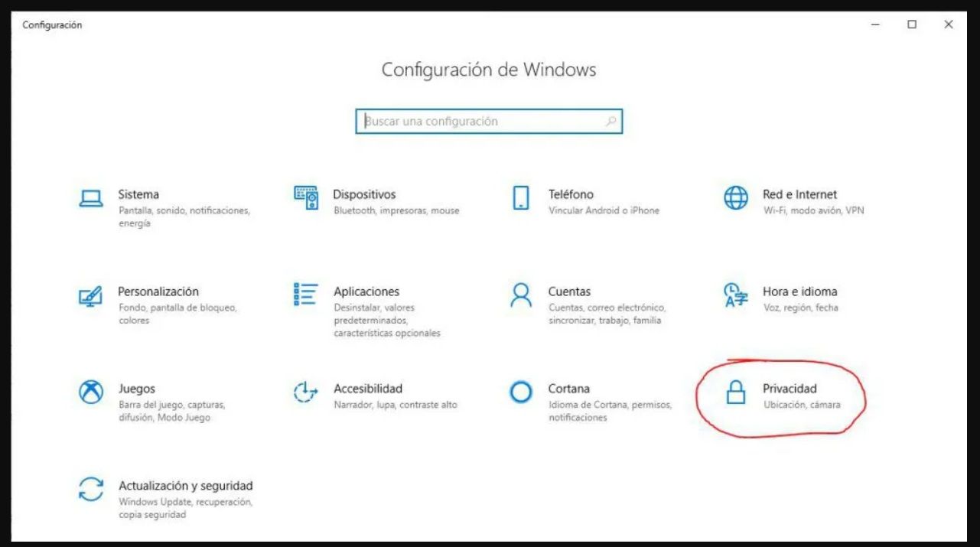Open Dispositivos via its keyboard icon
980x547 pixels.
click(x=306, y=198)
